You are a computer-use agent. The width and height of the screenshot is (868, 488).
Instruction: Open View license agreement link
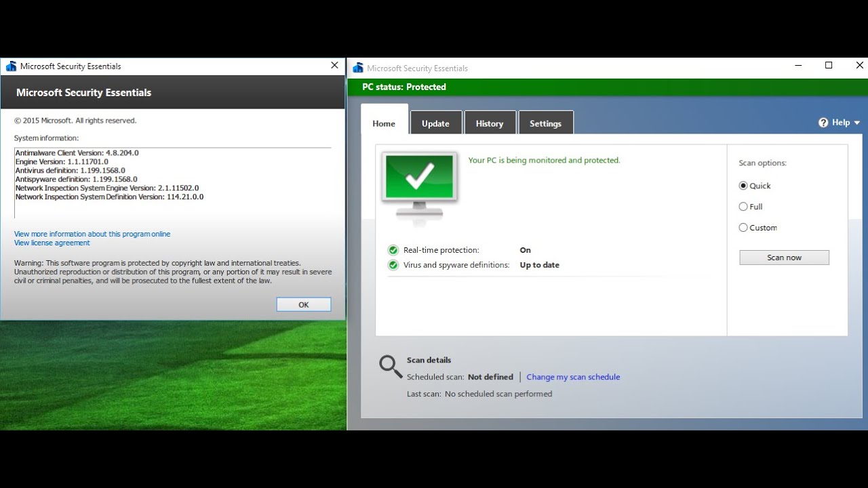tap(52, 243)
